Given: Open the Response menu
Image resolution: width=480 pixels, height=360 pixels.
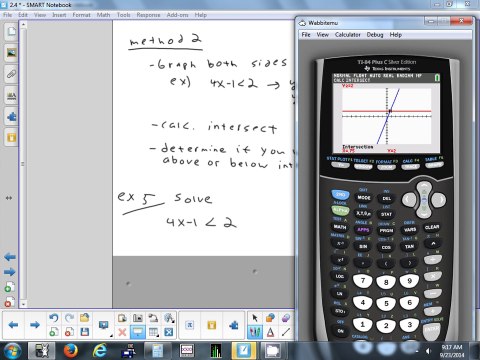Looking at the screenshot, I should [148, 15].
